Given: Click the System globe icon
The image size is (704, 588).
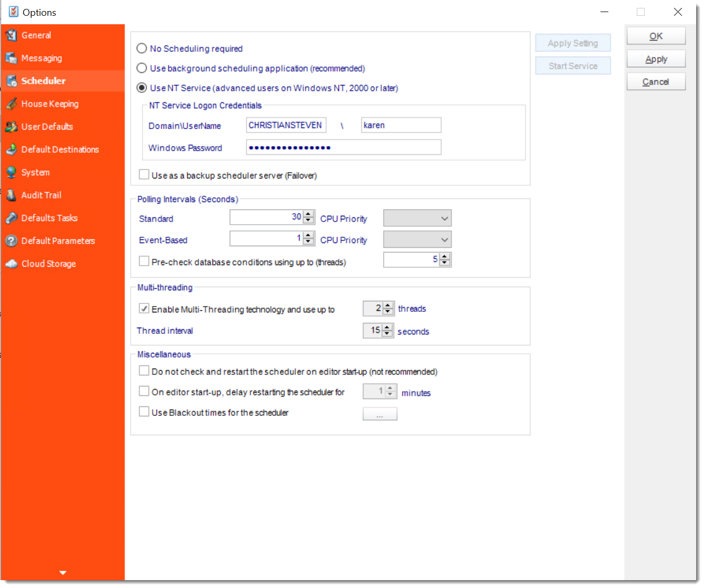Looking at the screenshot, I should tap(12, 172).
